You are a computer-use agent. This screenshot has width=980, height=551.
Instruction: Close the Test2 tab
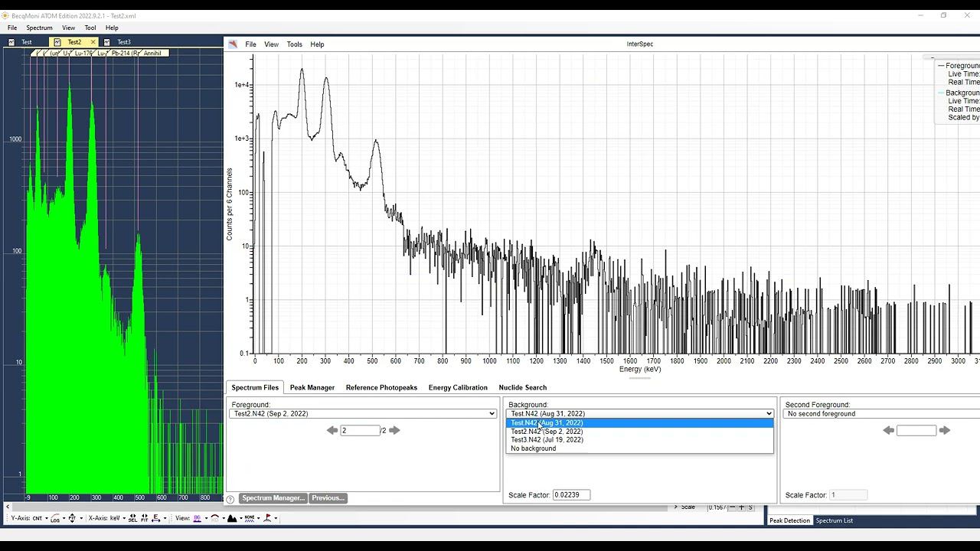click(x=93, y=42)
